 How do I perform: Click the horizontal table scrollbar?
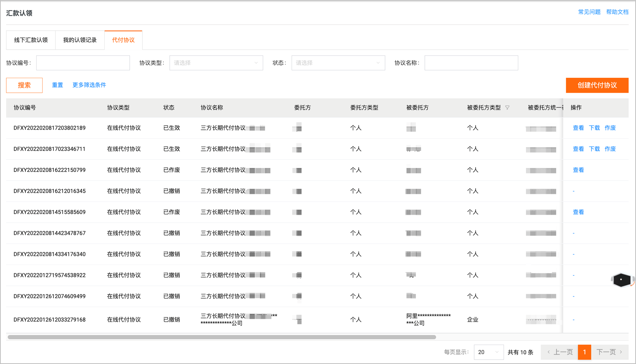pyautogui.click(x=222, y=337)
